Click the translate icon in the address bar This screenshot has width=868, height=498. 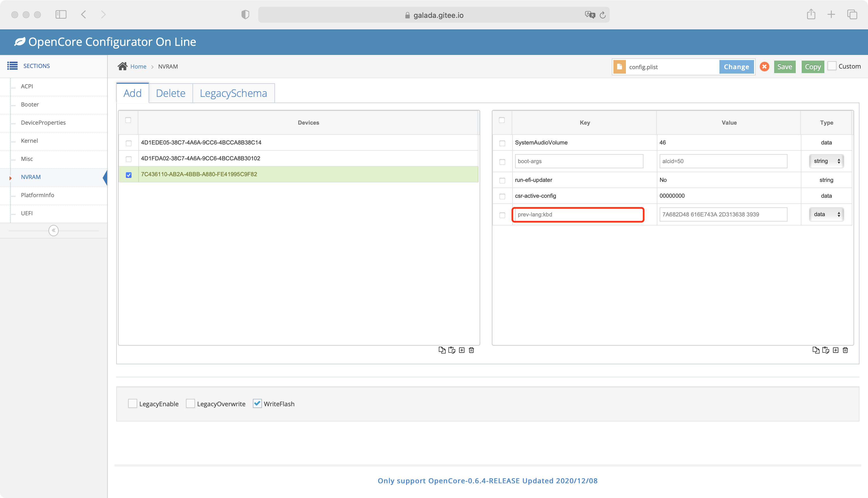(x=590, y=15)
